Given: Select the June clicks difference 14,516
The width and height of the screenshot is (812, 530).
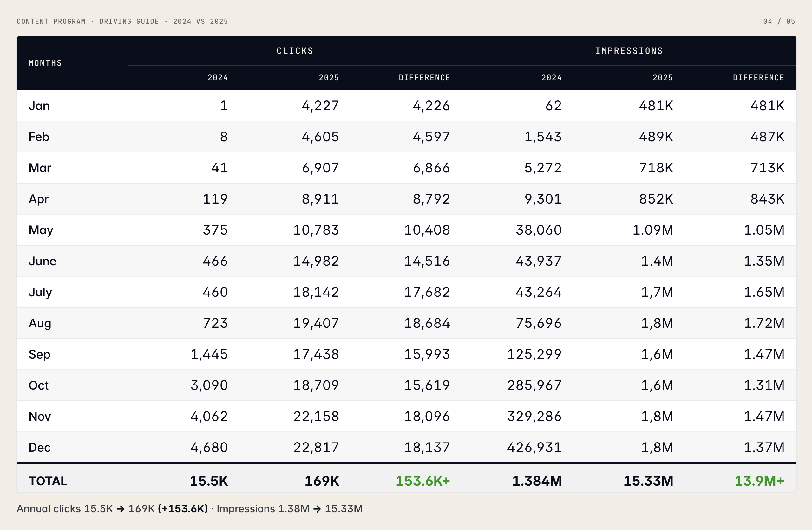Looking at the screenshot, I should pyautogui.click(x=427, y=261).
